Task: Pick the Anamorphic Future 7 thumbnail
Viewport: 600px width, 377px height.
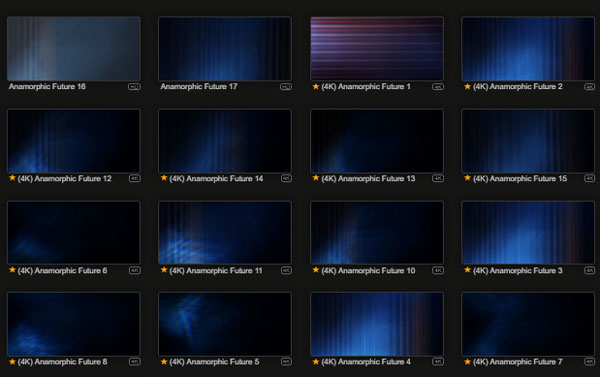Action: [x=528, y=324]
